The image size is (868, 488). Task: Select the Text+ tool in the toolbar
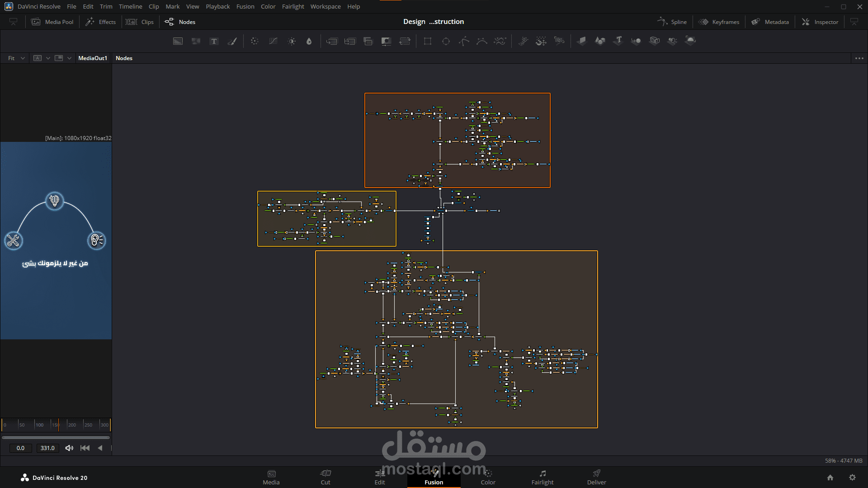point(214,41)
